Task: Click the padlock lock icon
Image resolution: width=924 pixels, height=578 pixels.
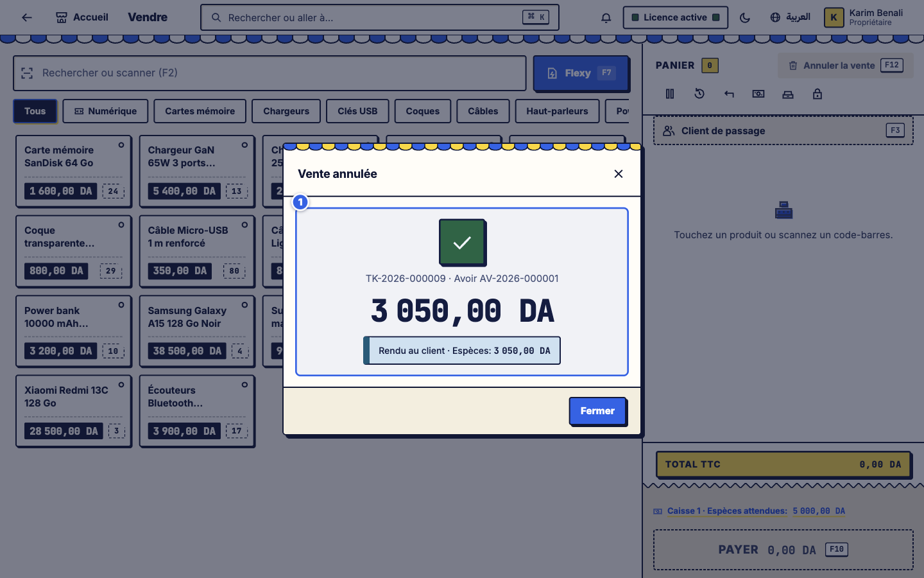Action: click(x=817, y=94)
